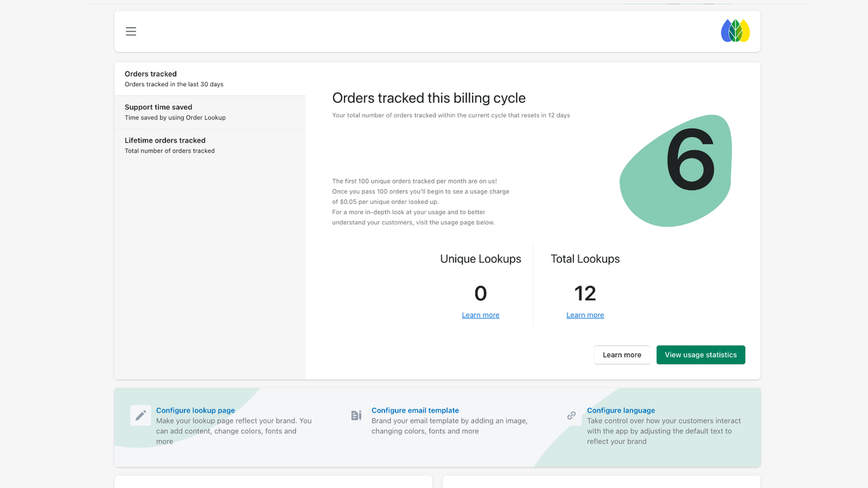Viewport: 868px width, 488px height.
Task: Click Learn more under Unique Lookups
Action: [481, 315]
